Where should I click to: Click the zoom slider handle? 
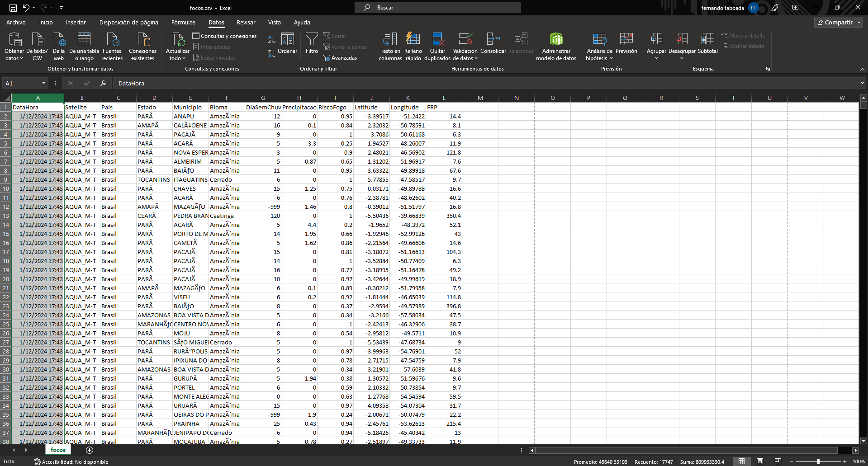coord(818,461)
